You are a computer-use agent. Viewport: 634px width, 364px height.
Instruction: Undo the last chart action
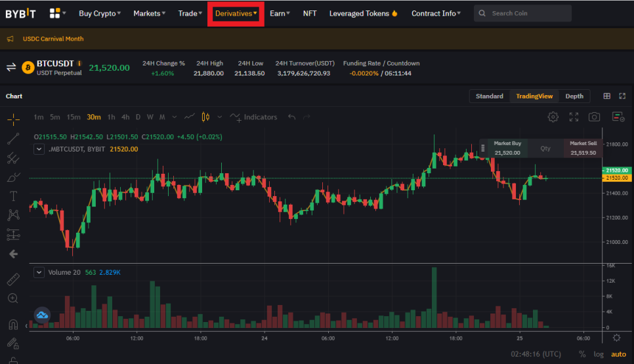pyautogui.click(x=291, y=117)
